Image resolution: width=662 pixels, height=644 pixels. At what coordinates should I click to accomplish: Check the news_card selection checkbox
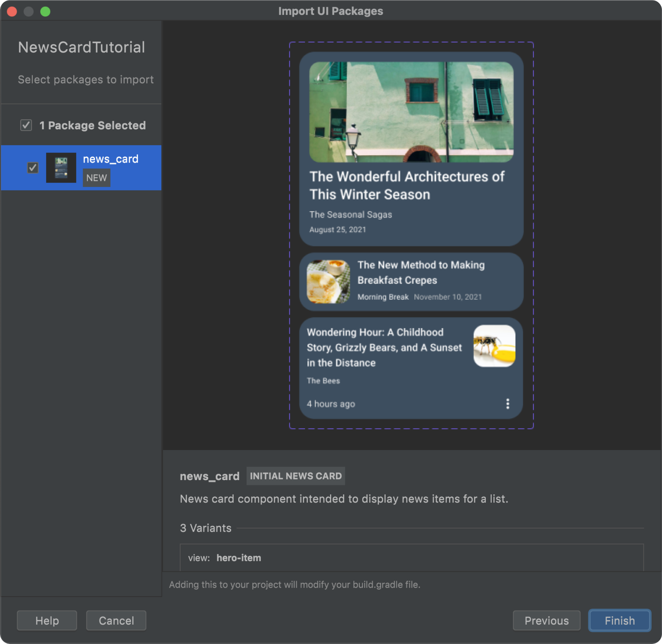point(32,167)
